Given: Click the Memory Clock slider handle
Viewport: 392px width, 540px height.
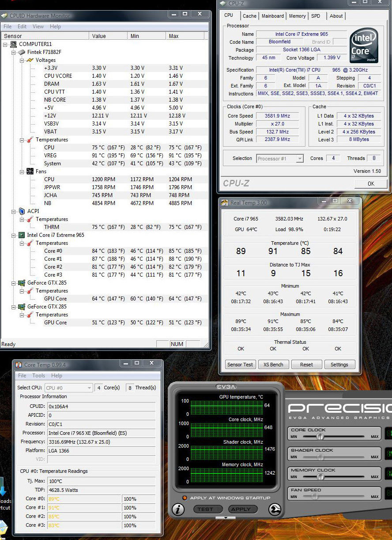Looking at the screenshot, I should 320,477.
